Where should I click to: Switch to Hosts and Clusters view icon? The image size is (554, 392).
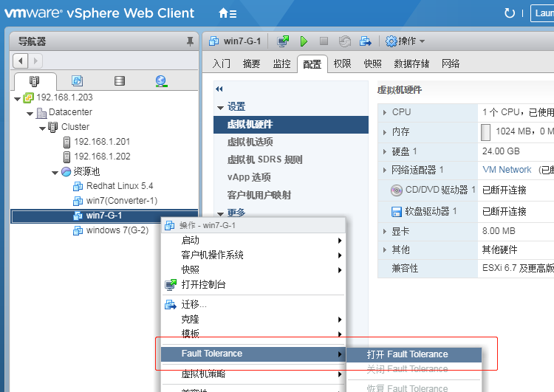click(x=34, y=81)
